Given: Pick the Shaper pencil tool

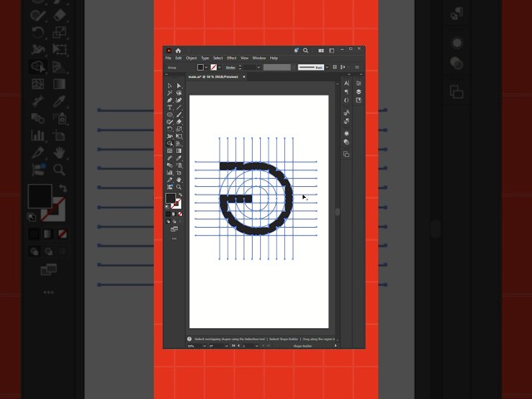Looking at the screenshot, I should click(170, 122).
